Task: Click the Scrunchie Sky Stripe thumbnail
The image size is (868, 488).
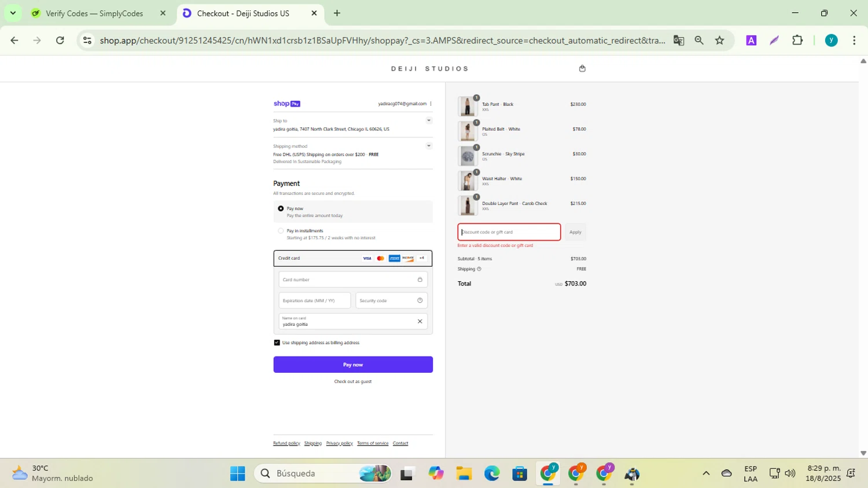Action: [468, 156]
